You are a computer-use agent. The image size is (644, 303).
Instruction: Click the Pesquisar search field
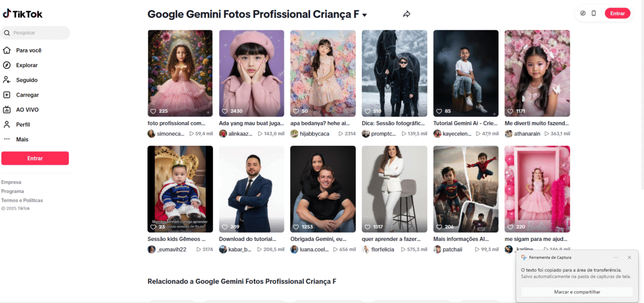[39, 33]
